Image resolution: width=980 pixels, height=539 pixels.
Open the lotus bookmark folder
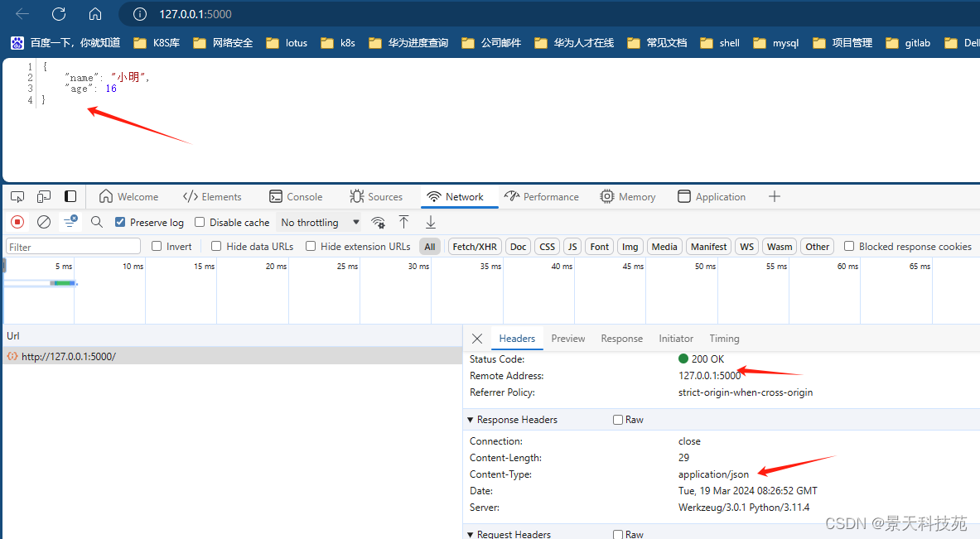(x=287, y=42)
